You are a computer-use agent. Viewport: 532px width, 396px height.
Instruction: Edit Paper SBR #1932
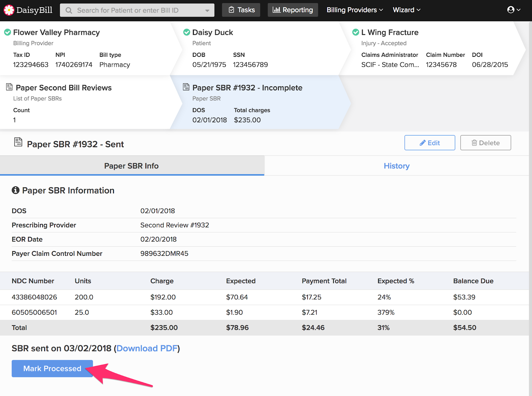430,143
